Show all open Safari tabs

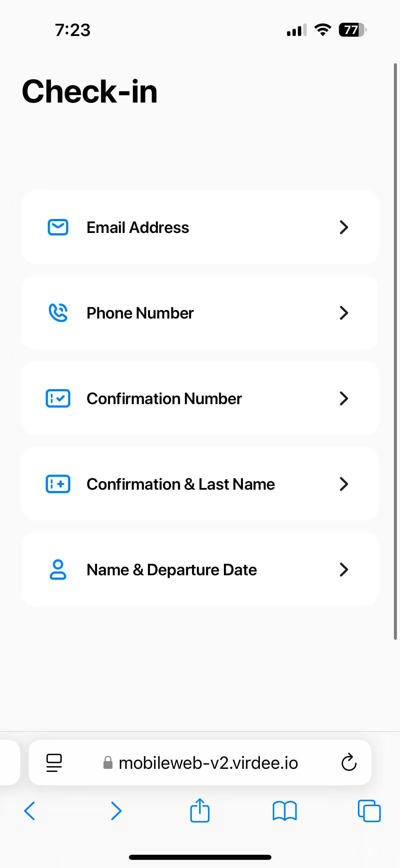coord(369,811)
